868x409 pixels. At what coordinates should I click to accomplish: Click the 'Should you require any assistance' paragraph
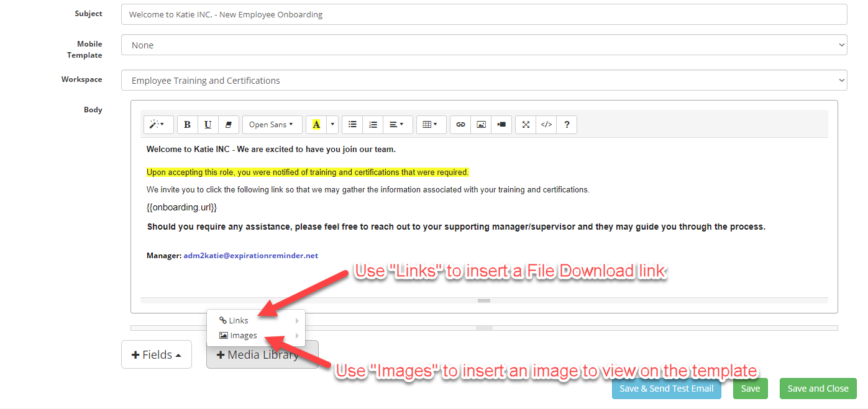(456, 227)
